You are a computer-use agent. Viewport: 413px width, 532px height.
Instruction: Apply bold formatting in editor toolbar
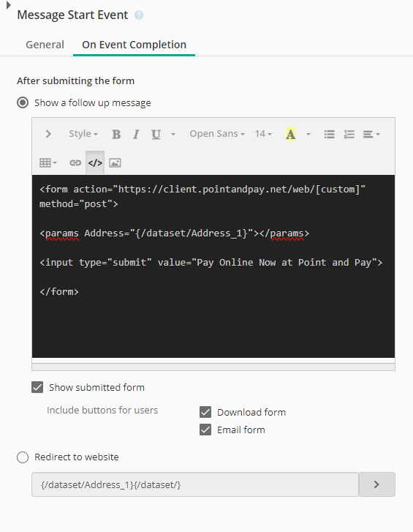tap(116, 135)
